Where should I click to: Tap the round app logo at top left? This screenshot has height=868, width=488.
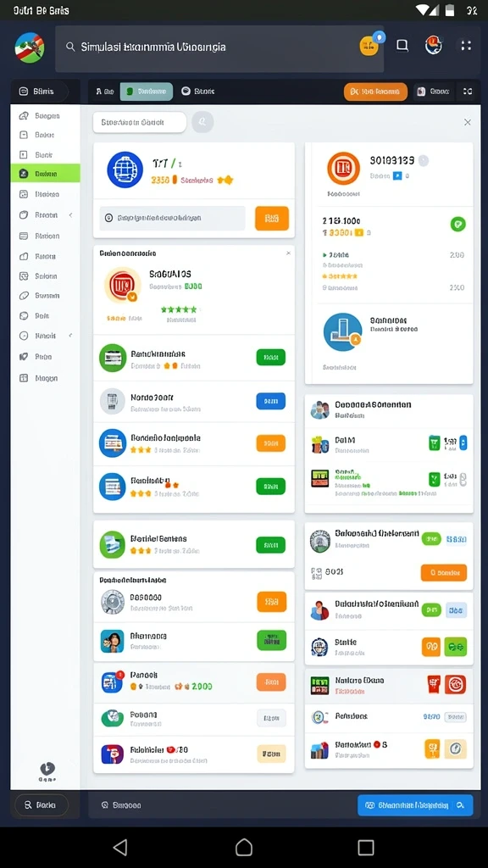tap(30, 47)
